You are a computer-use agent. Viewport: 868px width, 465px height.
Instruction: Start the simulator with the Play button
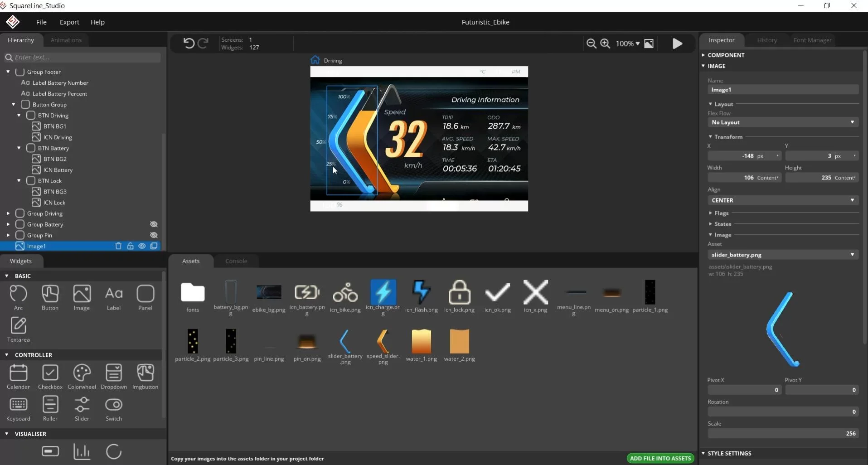[x=677, y=44]
